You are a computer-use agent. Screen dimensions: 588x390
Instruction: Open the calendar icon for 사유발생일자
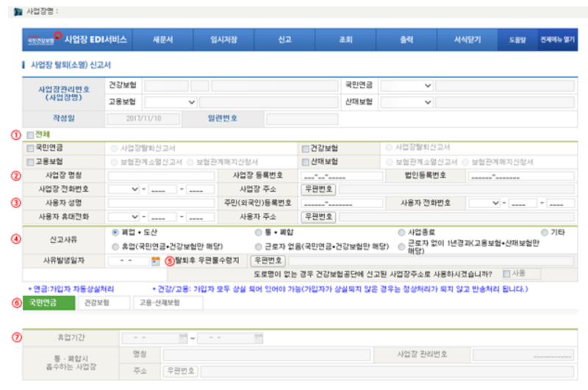[x=155, y=261]
